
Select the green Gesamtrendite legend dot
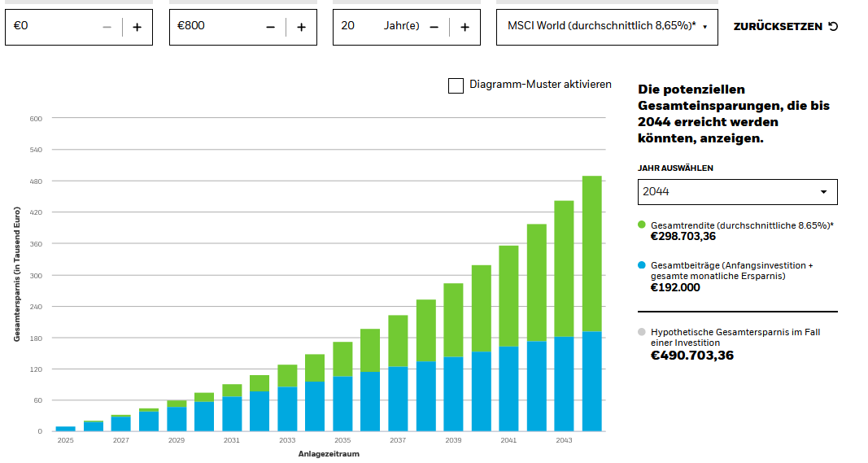pos(642,225)
